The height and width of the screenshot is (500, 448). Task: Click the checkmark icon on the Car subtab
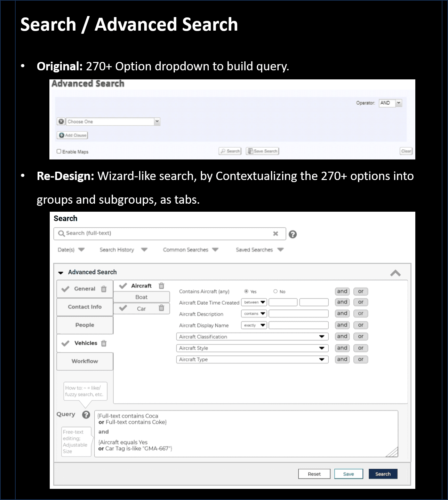(123, 308)
